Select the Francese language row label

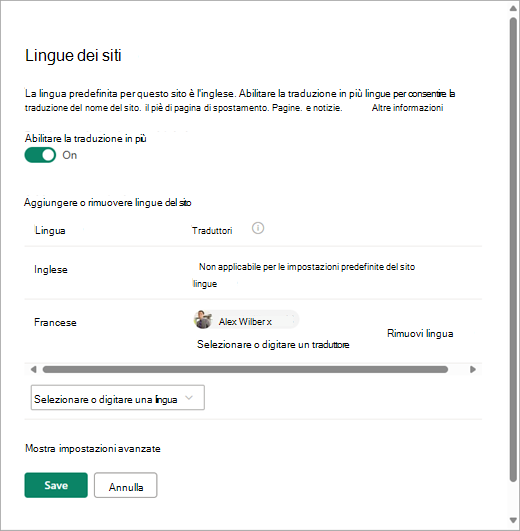coord(55,322)
